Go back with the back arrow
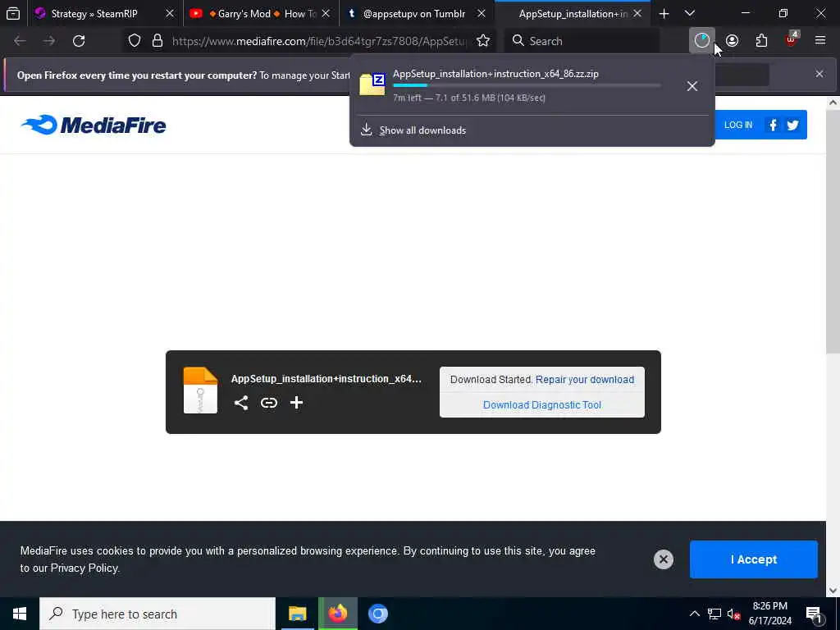Screen dimensions: 840x630 pos(20,41)
